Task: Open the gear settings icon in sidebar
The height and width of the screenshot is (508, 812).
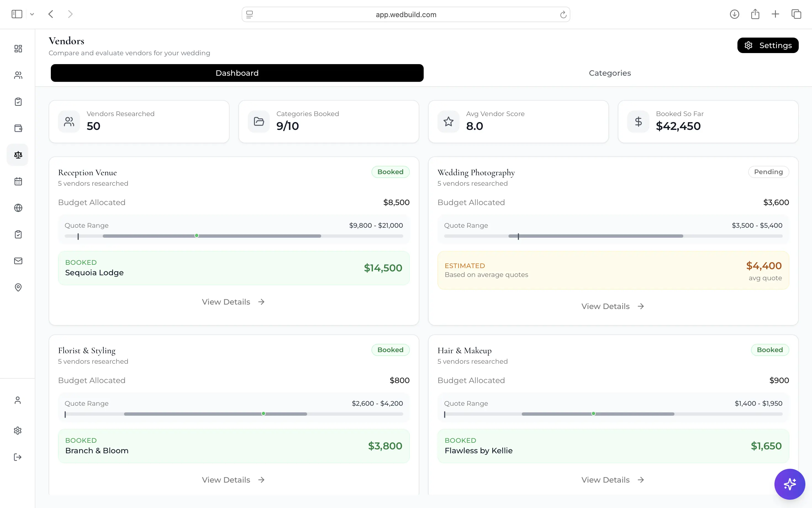Action: [x=18, y=431]
